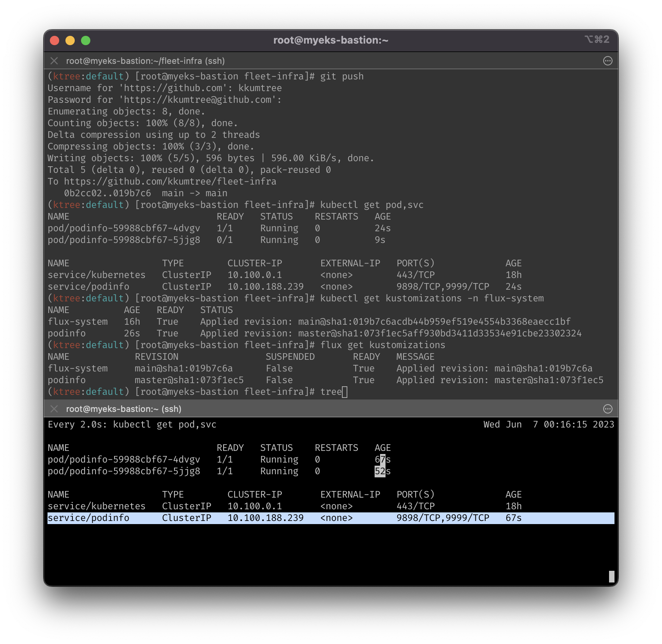Open the lower ssh pane options menu
The height and width of the screenshot is (644, 662).
pos(607,409)
